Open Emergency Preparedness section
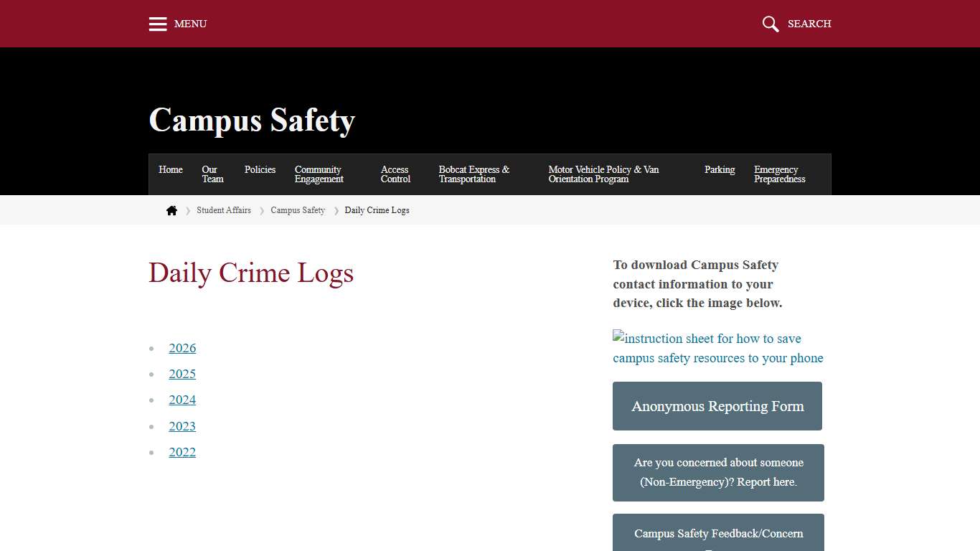This screenshot has height=551, width=980. (779, 174)
